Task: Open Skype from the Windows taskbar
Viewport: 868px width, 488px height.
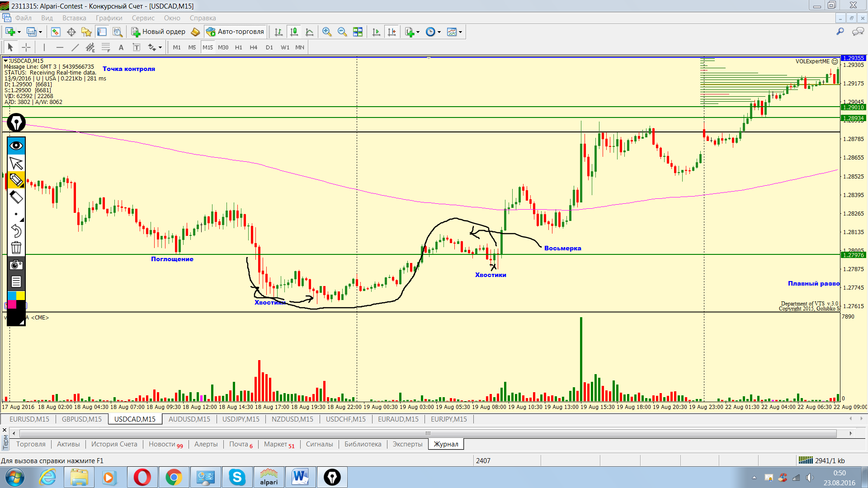Action: click(x=237, y=477)
